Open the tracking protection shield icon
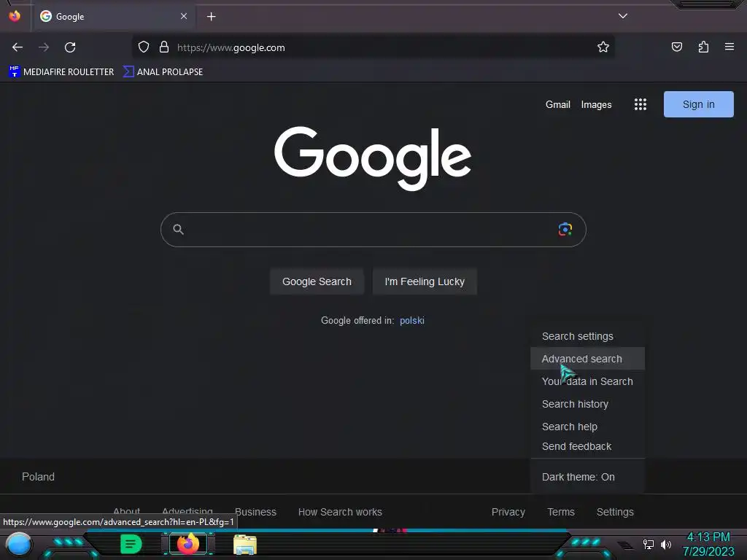Image resolution: width=747 pixels, height=560 pixels. (x=144, y=47)
